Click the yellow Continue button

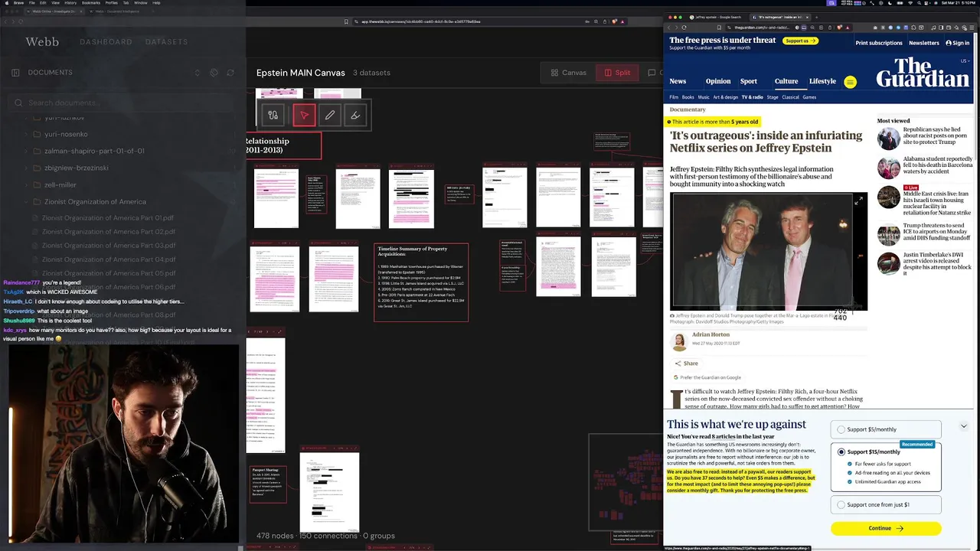point(886,528)
